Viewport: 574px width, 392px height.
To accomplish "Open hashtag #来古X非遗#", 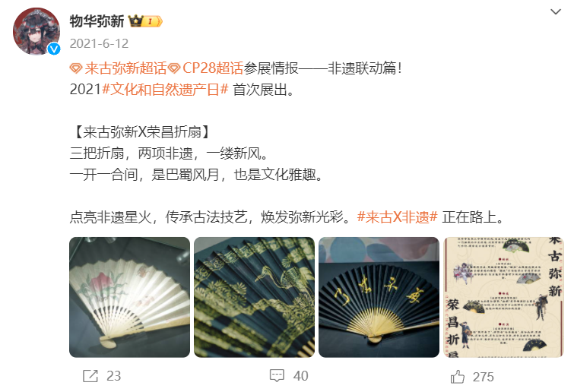I will click(x=397, y=217).
